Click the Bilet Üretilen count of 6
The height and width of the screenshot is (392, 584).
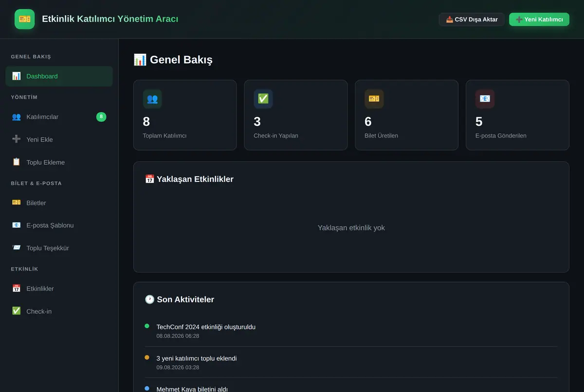368,122
